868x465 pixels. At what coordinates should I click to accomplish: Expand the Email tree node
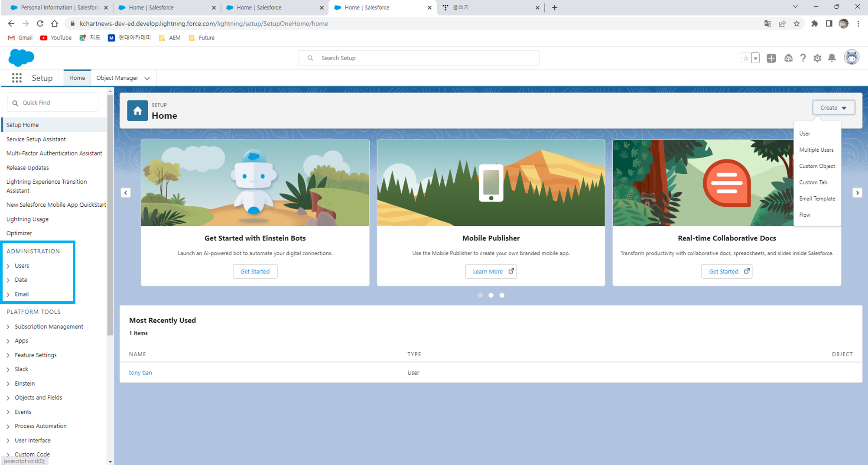[x=8, y=294]
